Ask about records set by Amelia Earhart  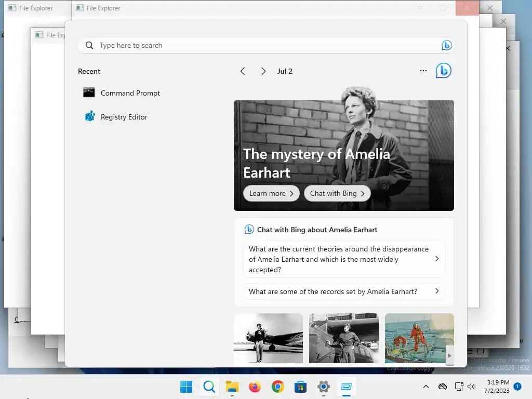coord(344,291)
